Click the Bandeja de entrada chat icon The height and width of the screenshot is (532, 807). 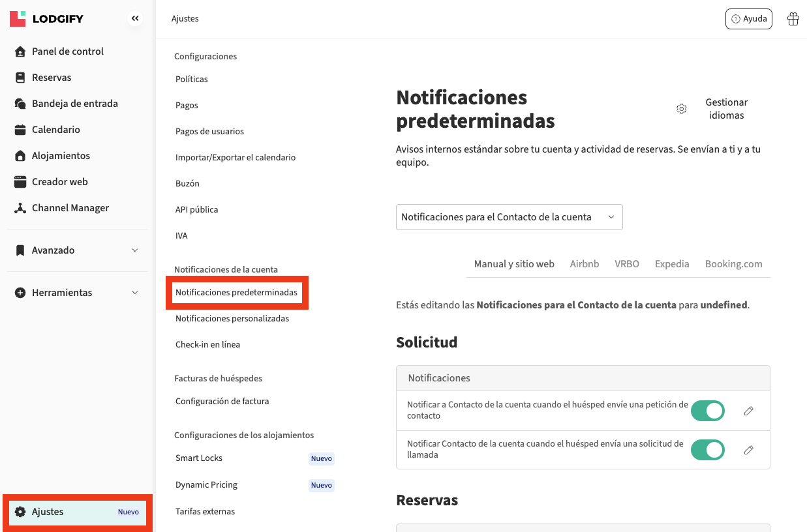20,104
